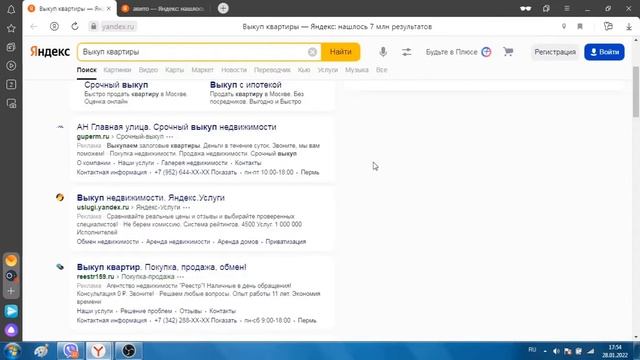Select Новости search tab

(x=234, y=70)
